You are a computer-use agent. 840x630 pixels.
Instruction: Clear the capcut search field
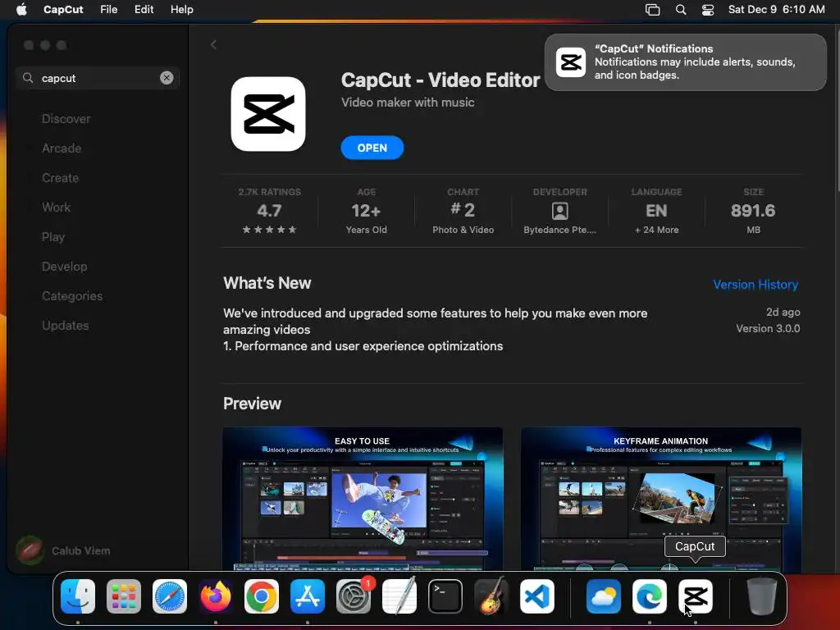click(x=167, y=78)
